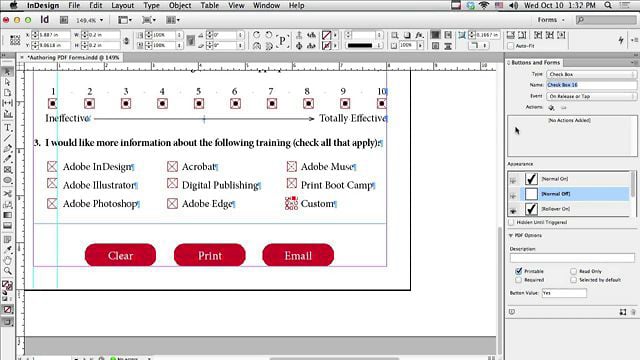
Task: Click rotate 90 degrees counter-clockwise icon
Action: pyautogui.click(x=269, y=35)
